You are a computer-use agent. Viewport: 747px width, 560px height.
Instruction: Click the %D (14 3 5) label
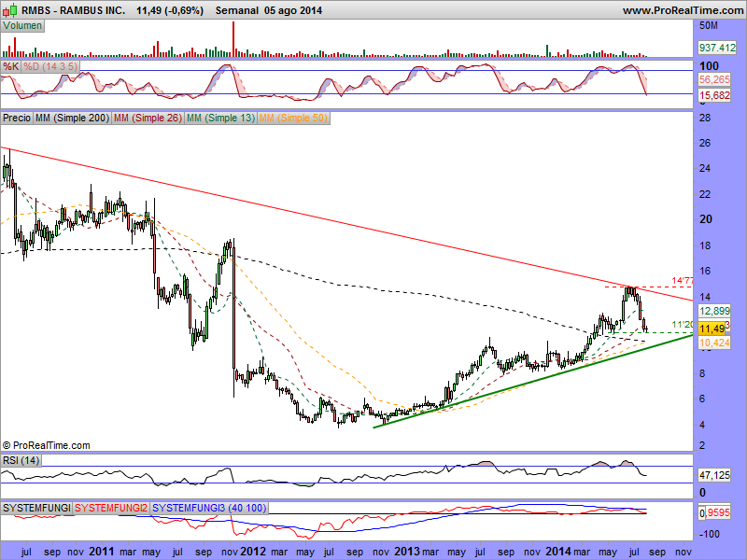pos(50,66)
